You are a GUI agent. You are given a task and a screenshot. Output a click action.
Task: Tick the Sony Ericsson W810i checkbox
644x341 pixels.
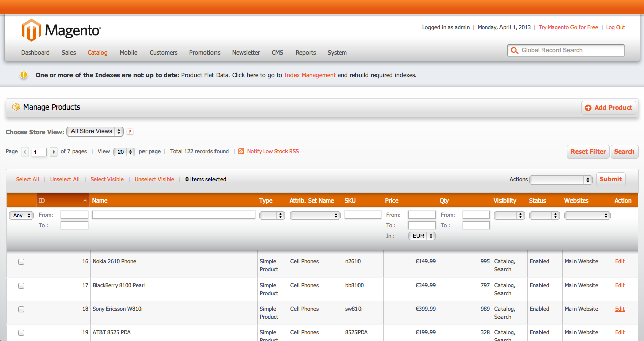(21, 309)
